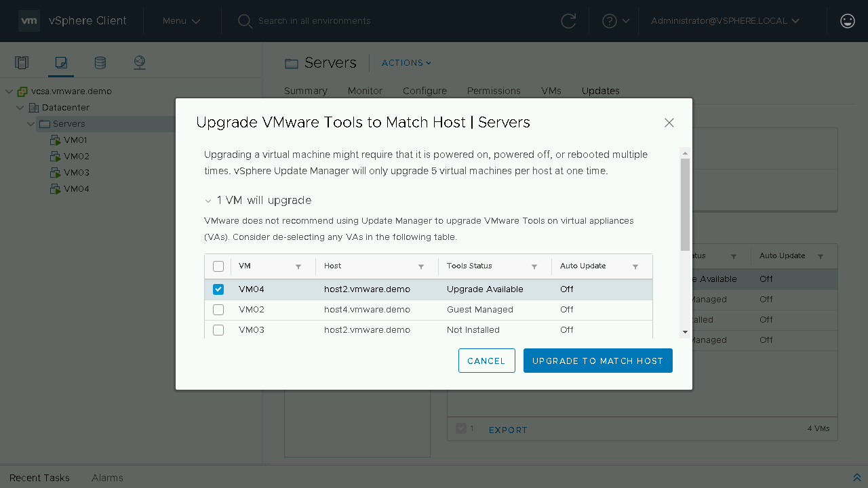Check the VM02 row checkbox

tap(218, 310)
